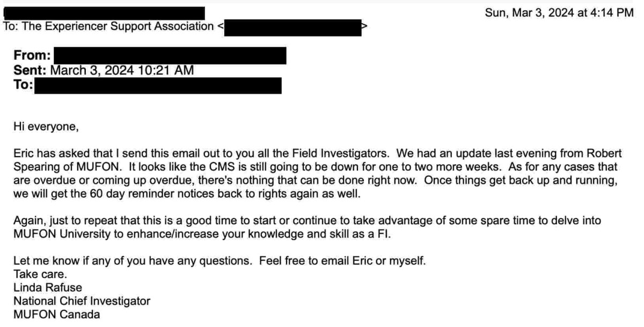Image resolution: width=644 pixels, height=327 pixels.
Task: Click the redacted sender name at top
Action: click(x=104, y=13)
